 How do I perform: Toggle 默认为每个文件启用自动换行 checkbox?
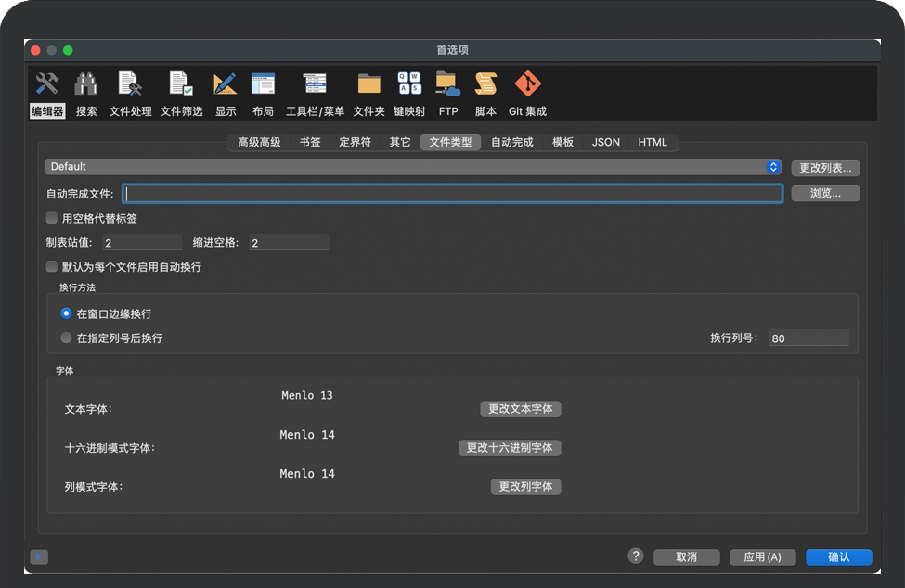[53, 267]
